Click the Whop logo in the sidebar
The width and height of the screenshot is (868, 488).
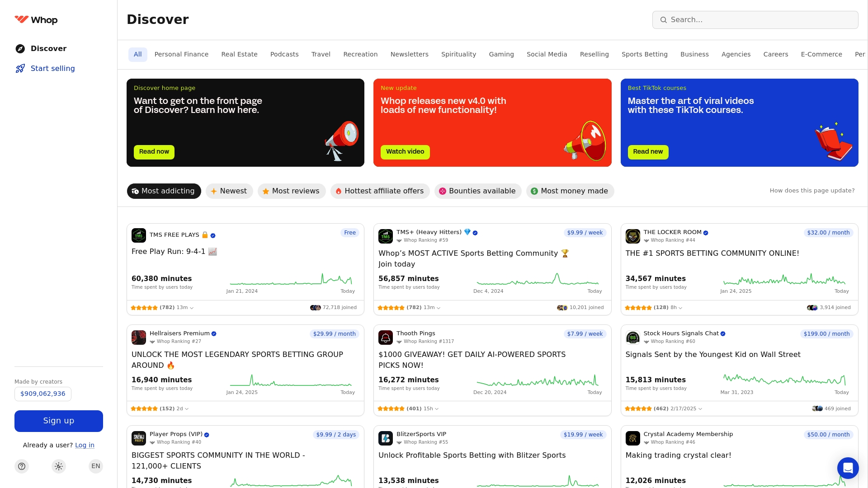[x=36, y=20]
